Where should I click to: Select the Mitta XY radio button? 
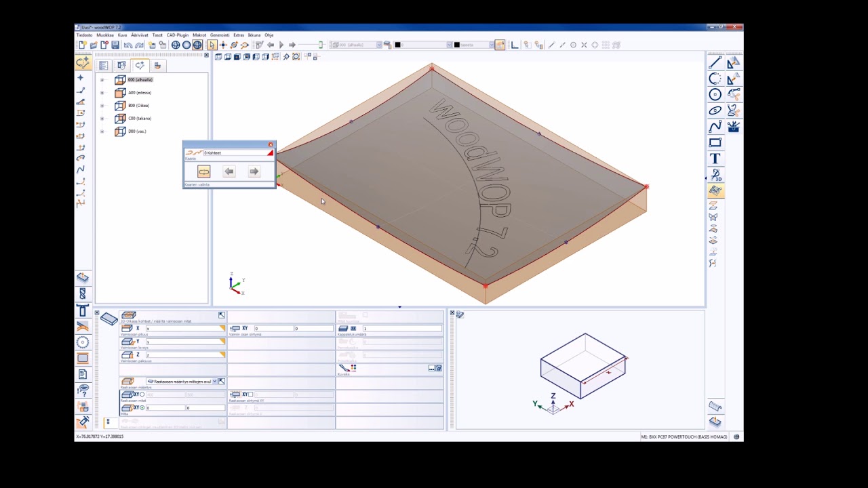pos(142,407)
